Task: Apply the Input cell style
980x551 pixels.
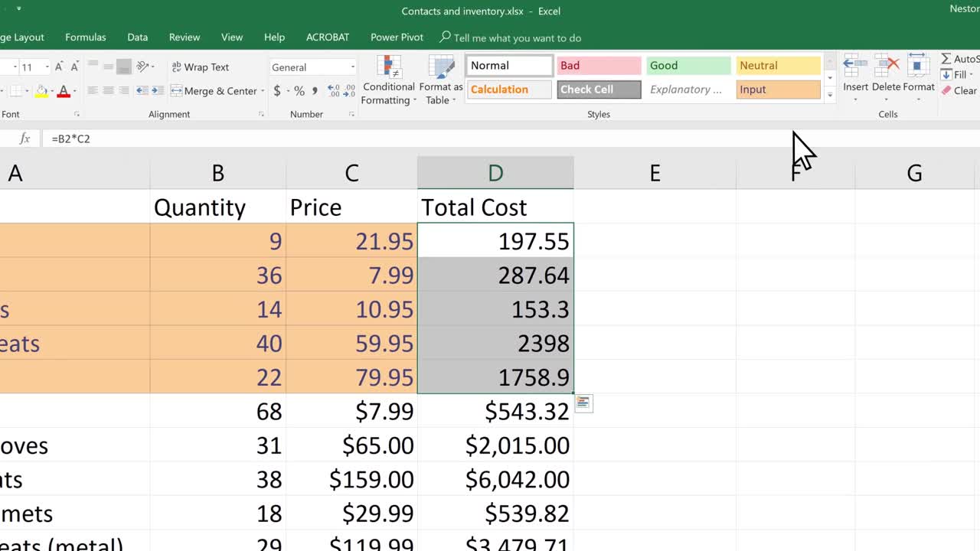Action: 778,90
